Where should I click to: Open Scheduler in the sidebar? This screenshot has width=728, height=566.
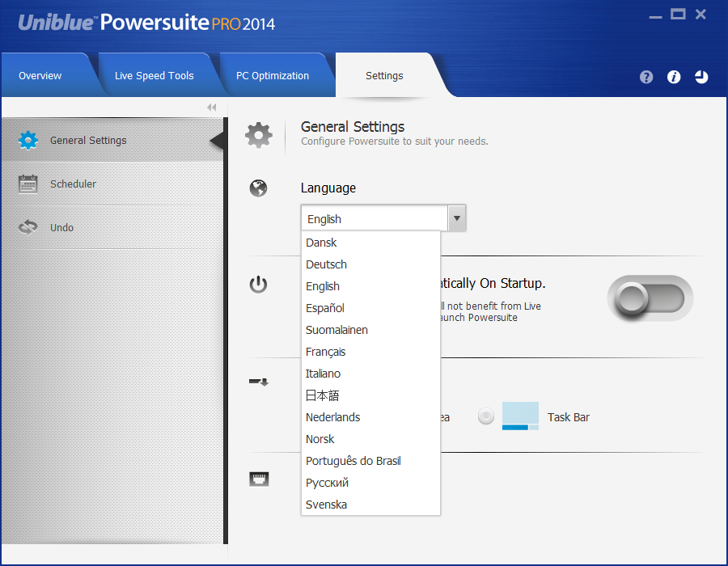pos(112,184)
